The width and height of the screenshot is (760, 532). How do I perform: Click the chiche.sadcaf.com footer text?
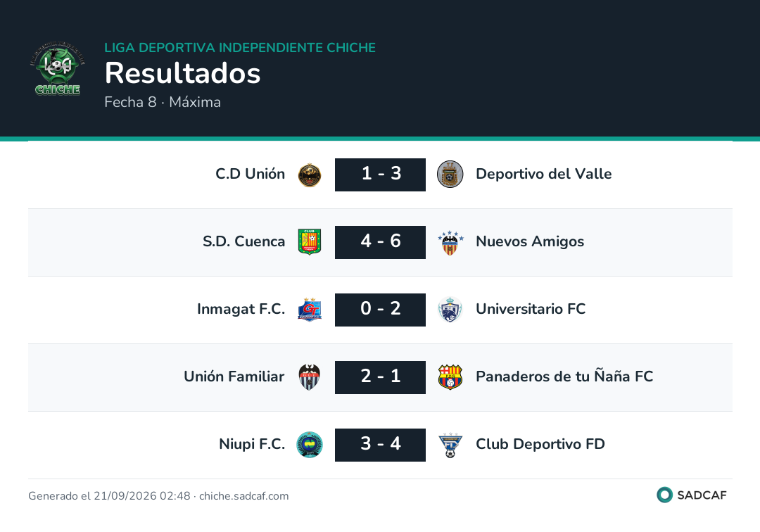[x=243, y=495]
